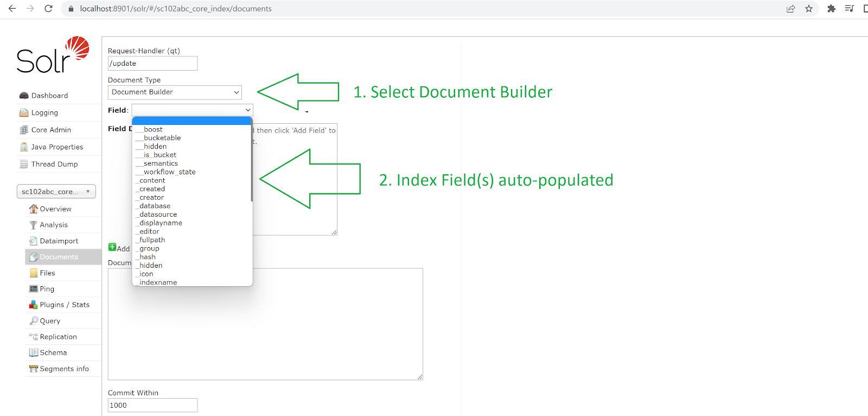
Task: Open Logging page link
Action: tap(44, 112)
